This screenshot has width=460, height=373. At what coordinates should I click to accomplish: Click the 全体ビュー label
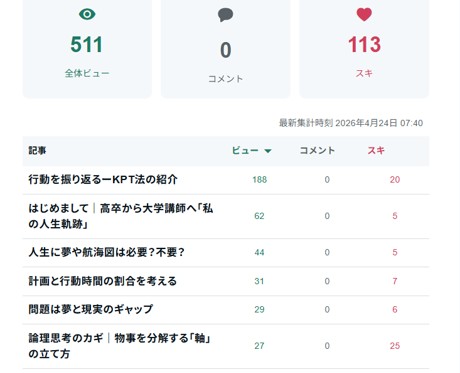tap(87, 73)
